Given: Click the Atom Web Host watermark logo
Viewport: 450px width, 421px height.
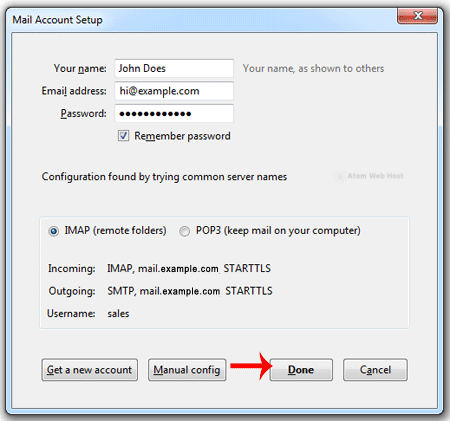Looking at the screenshot, I should [x=369, y=176].
